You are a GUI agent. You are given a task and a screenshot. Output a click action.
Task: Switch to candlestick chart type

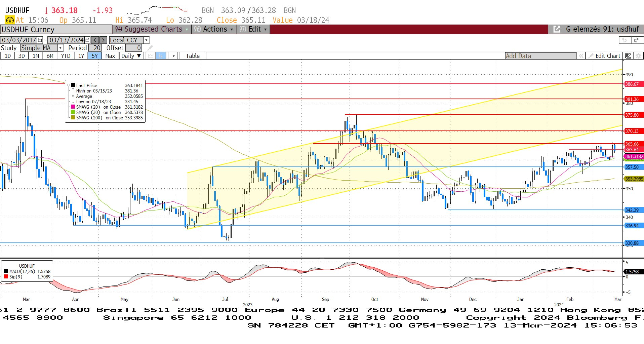click(x=161, y=56)
